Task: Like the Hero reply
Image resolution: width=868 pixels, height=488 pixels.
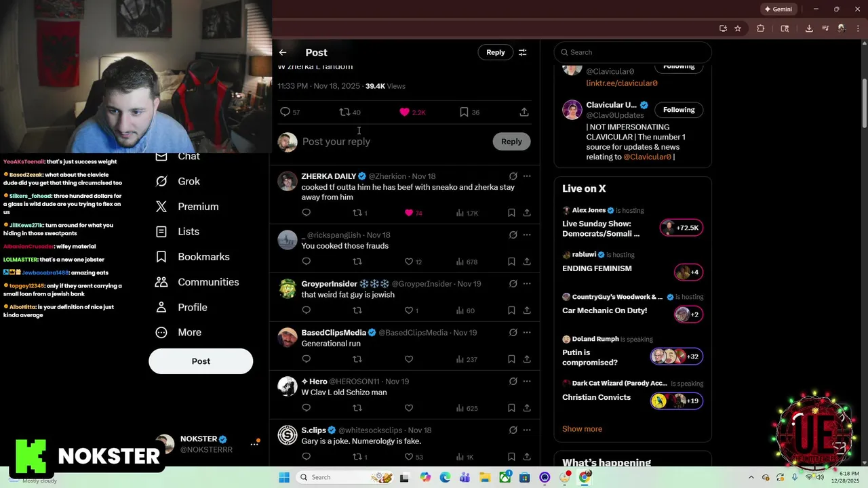Action: pos(409,408)
